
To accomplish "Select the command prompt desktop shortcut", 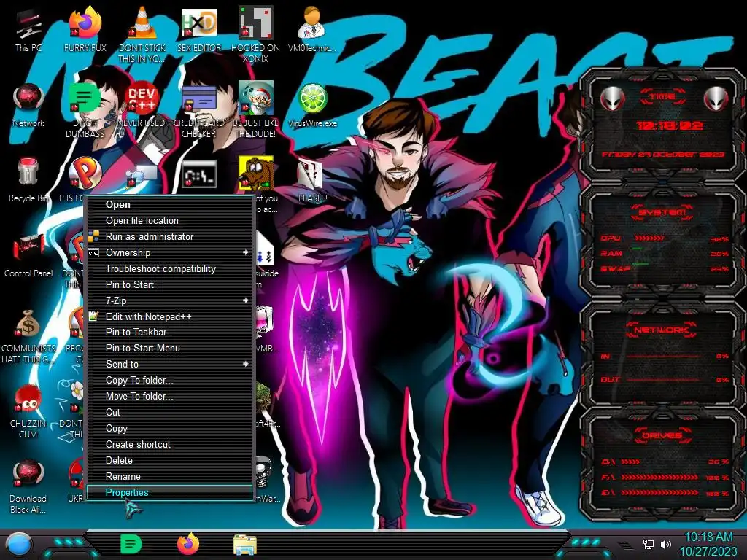I will tap(199, 174).
